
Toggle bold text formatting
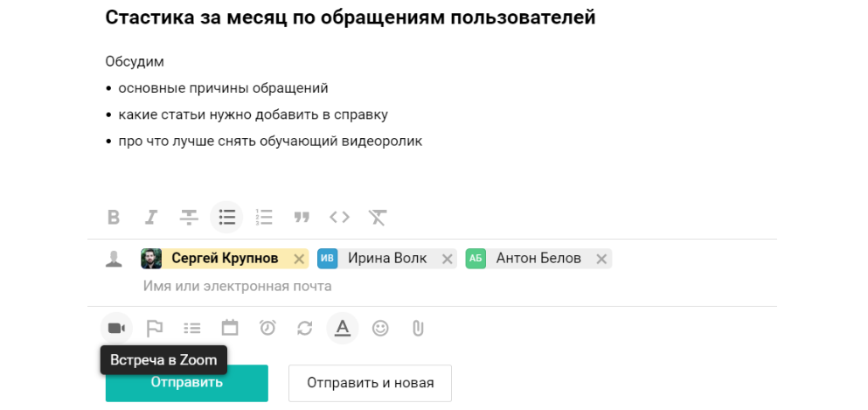114,217
